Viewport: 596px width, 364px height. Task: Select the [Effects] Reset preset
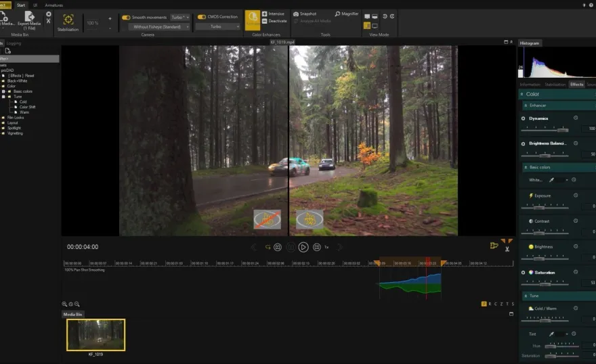21,76
